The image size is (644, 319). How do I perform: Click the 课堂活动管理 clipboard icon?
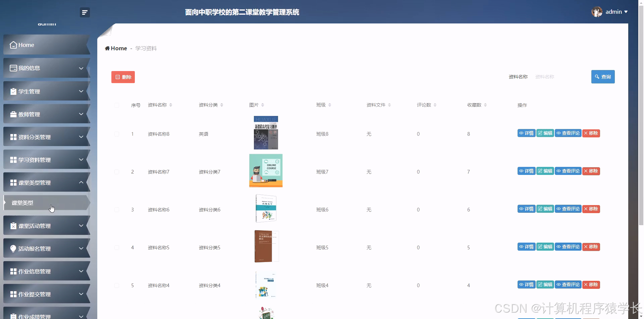[13, 226]
